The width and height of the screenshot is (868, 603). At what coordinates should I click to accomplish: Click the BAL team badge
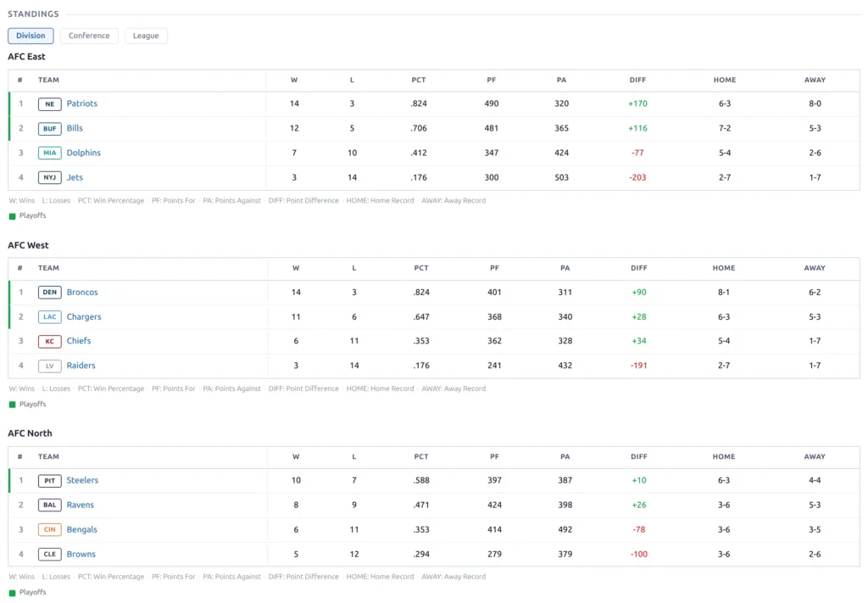click(50, 505)
